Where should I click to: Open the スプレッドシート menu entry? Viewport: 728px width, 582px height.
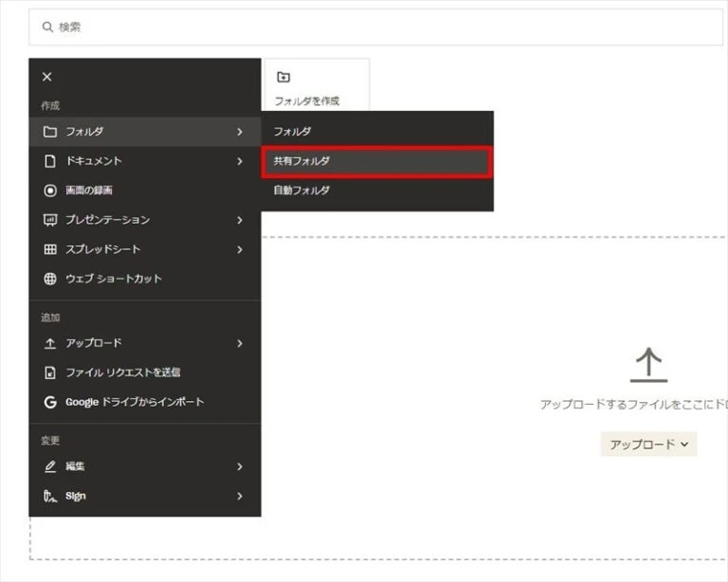[145, 249]
